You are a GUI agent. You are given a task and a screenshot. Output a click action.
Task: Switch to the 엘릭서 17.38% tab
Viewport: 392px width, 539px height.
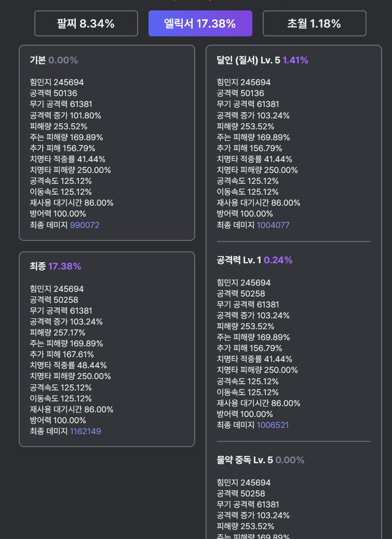tap(200, 23)
